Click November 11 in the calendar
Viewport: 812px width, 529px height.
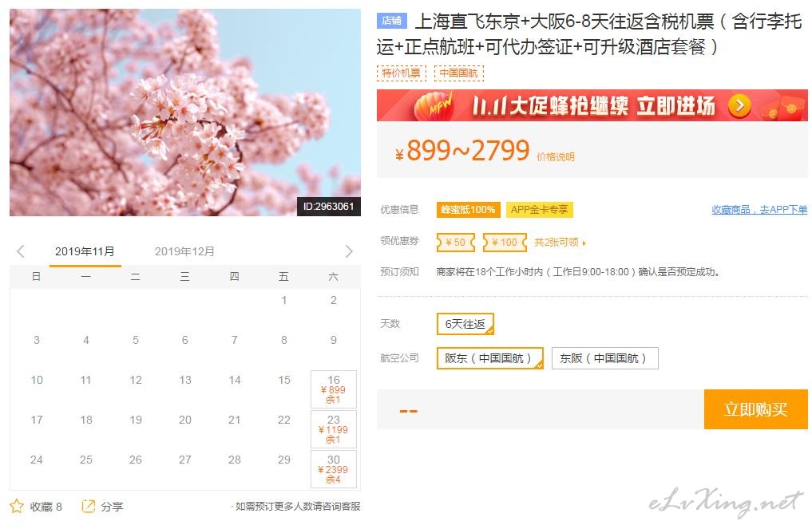pos(86,380)
